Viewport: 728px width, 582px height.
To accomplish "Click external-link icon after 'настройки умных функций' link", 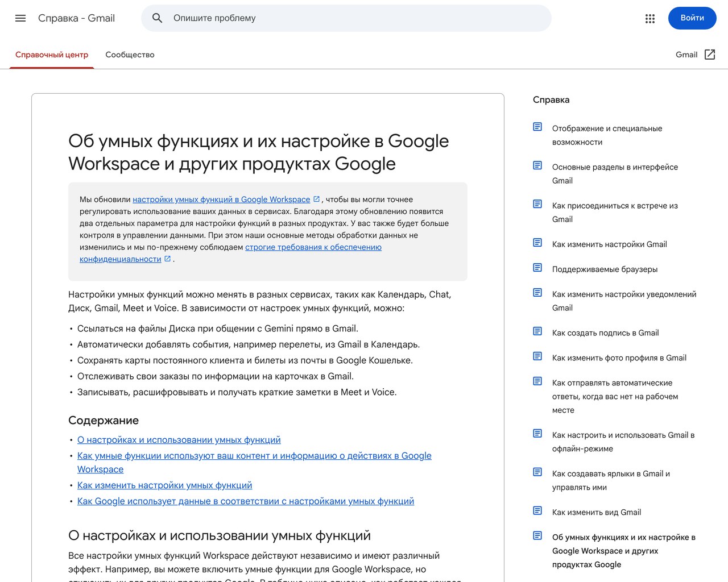I will click(x=317, y=199).
